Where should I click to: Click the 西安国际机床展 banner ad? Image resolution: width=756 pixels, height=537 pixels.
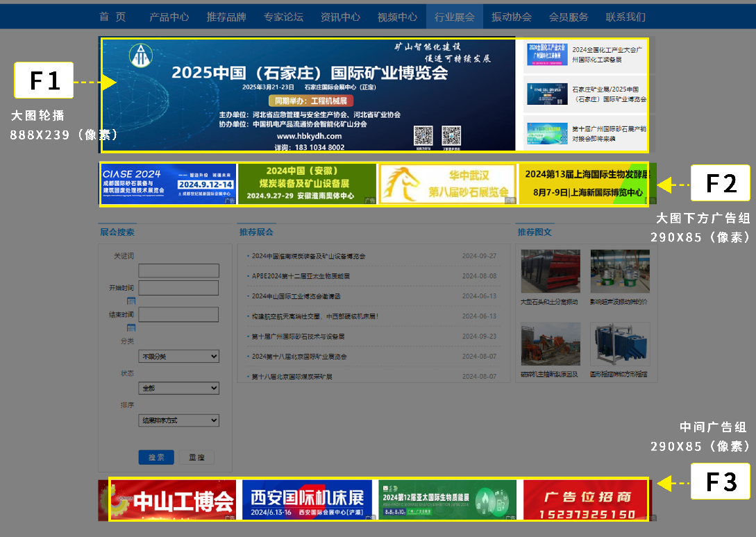[x=307, y=500]
